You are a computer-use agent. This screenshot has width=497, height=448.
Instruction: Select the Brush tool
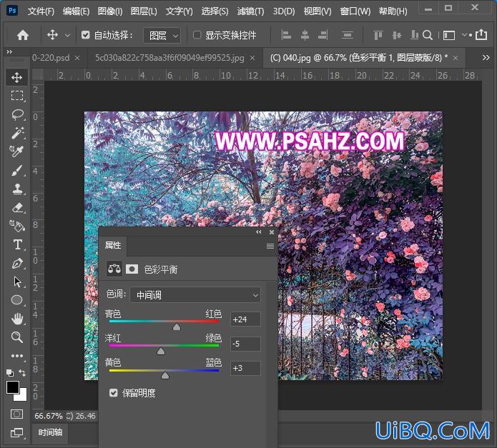click(x=16, y=170)
